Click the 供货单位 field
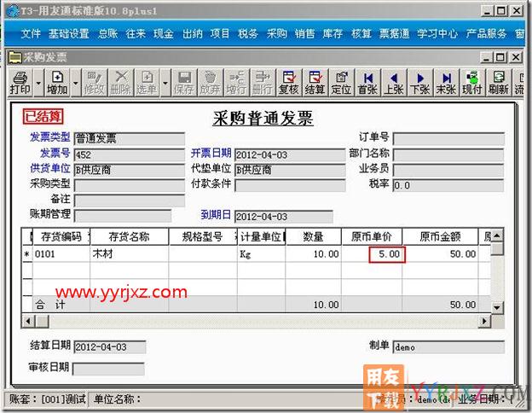The height and width of the screenshot is (413, 532). 130,170
